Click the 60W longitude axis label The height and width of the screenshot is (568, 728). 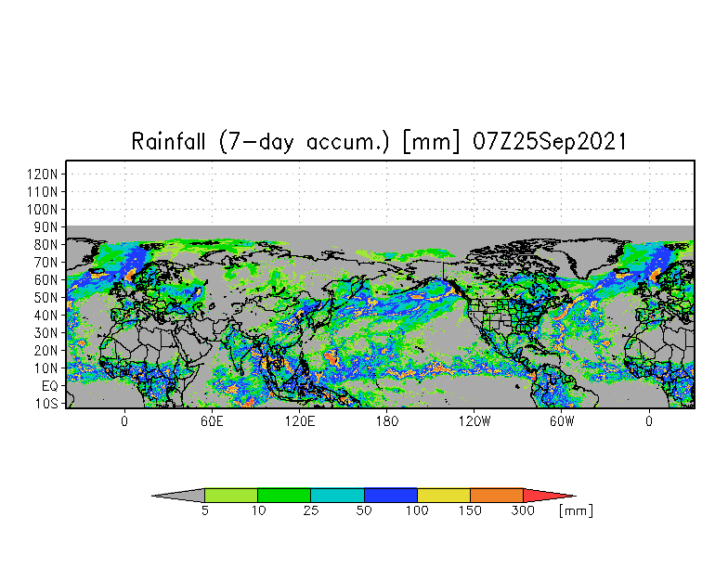click(x=562, y=421)
